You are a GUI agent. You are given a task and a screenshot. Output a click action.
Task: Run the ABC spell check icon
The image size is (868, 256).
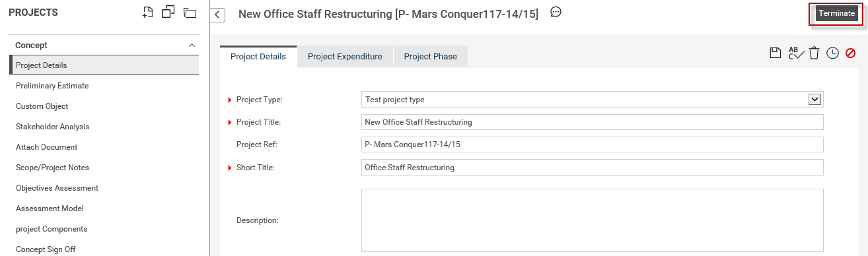click(796, 53)
